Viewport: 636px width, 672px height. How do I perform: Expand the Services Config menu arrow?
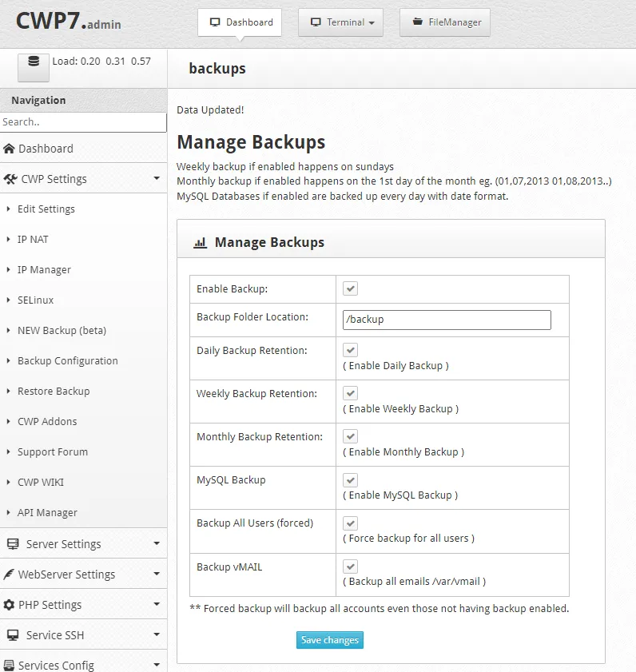[157, 665]
